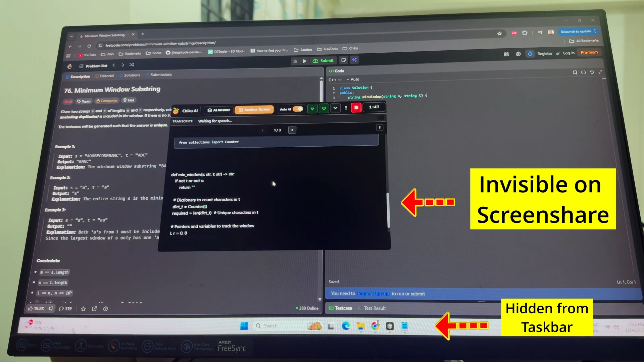This screenshot has width=644, height=362.
Task: Expand the Chiku AI chevron dropdown
Action: (335, 108)
